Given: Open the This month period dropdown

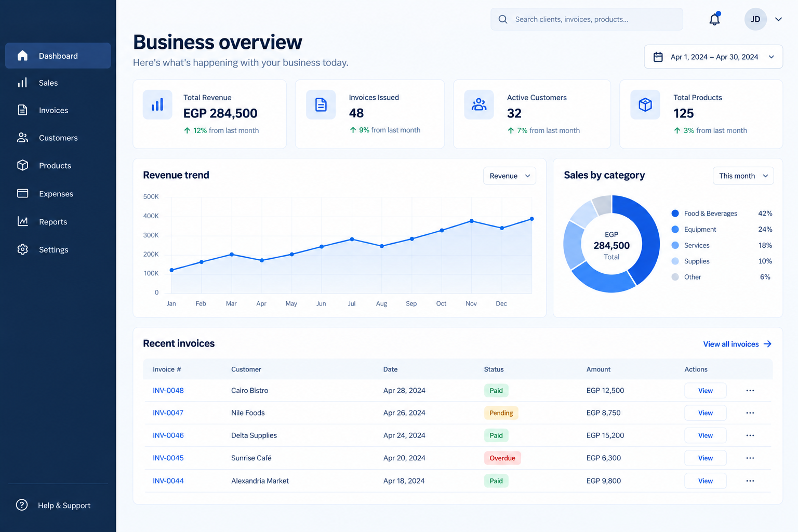Looking at the screenshot, I should (743, 176).
